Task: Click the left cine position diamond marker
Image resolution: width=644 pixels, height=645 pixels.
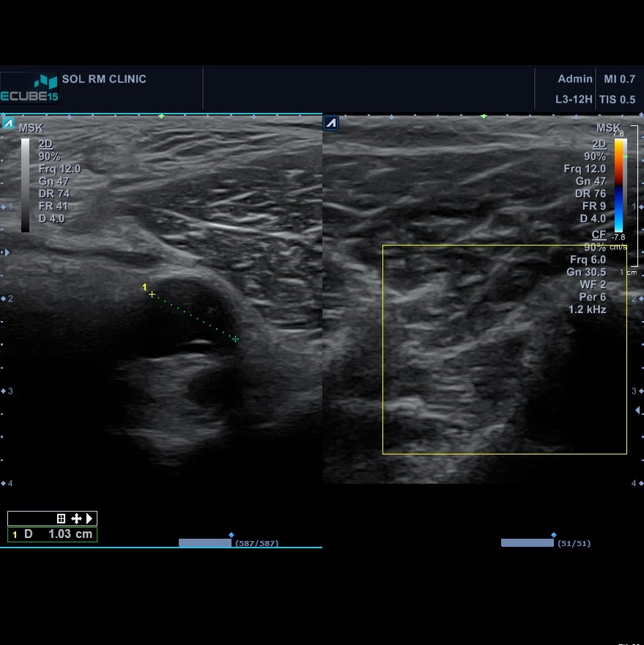Action: tap(232, 535)
